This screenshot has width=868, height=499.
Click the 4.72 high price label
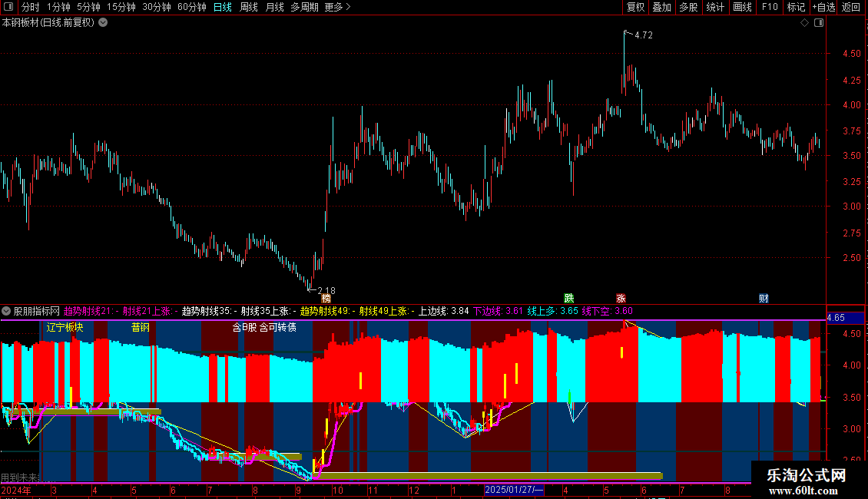pyautogui.click(x=643, y=35)
